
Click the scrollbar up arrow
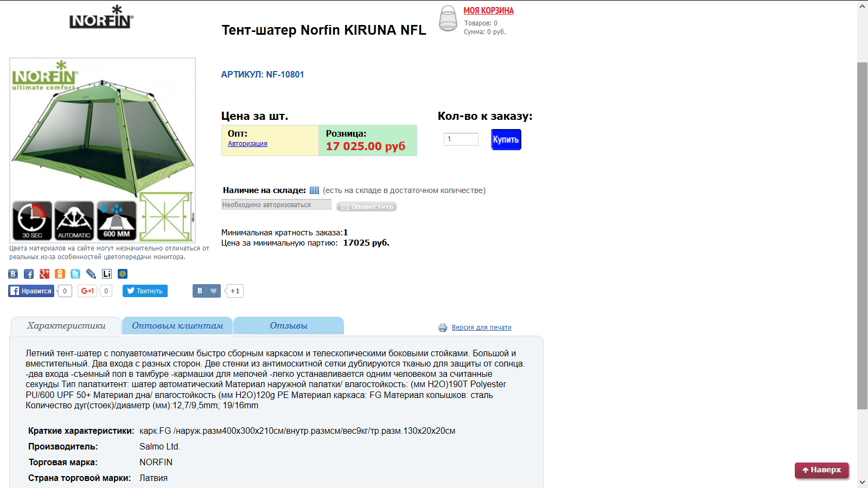click(863, 6)
